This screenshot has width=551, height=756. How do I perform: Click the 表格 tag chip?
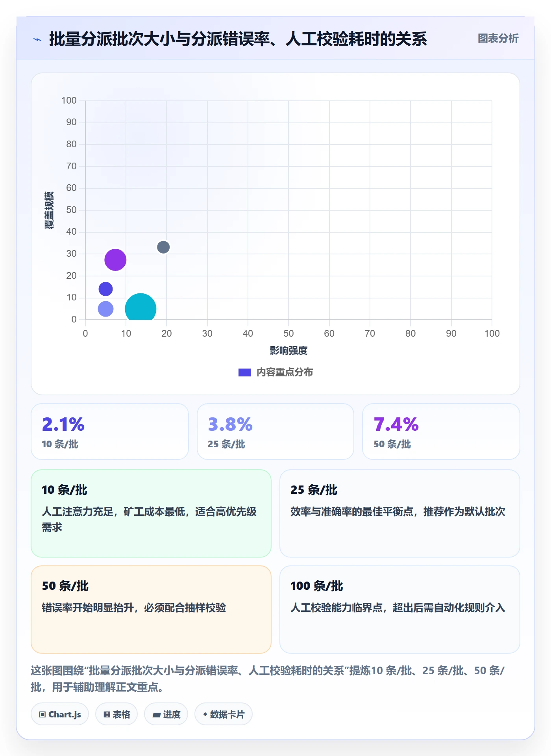click(x=116, y=714)
